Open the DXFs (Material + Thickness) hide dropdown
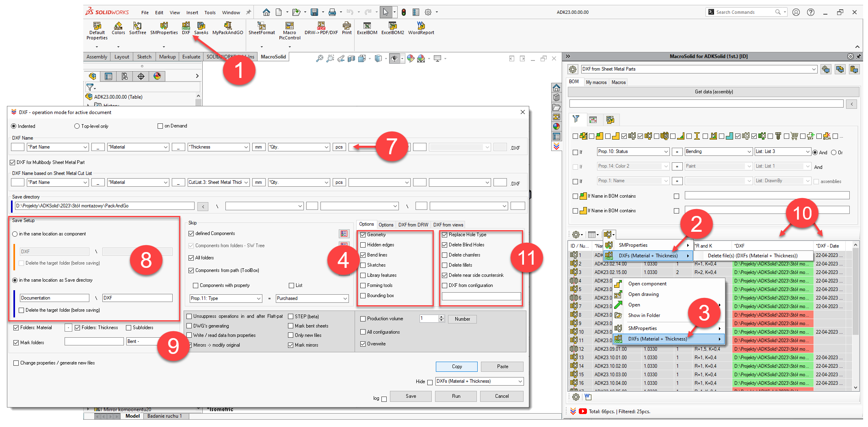868x427 pixels. tap(479, 381)
